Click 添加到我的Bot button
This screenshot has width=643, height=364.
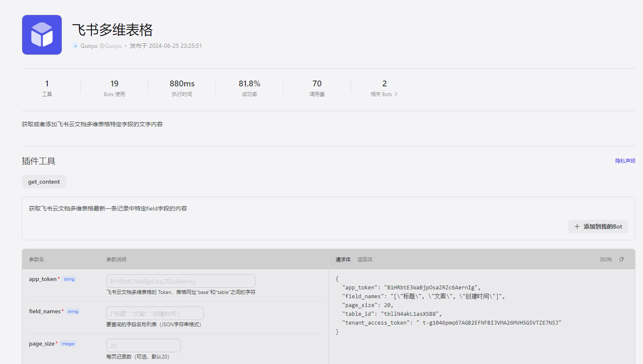tap(598, 226)
